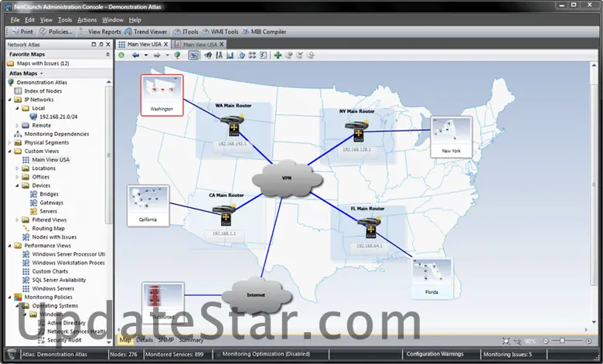Click the Print toolbar button
The width and height of the screenshot is (603, 364).
coord(22,32)
